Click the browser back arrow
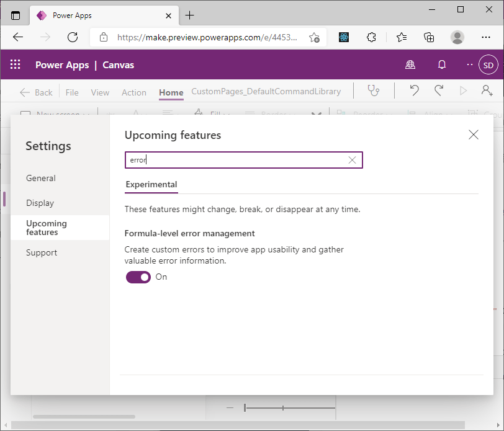Viewport: 504px width, 431px height. coord(18,37)
